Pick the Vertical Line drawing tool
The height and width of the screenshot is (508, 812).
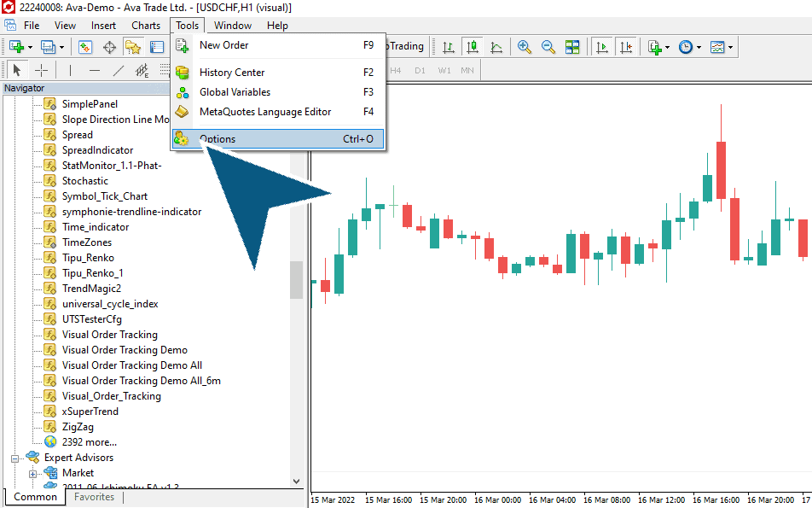coord(70,70)
